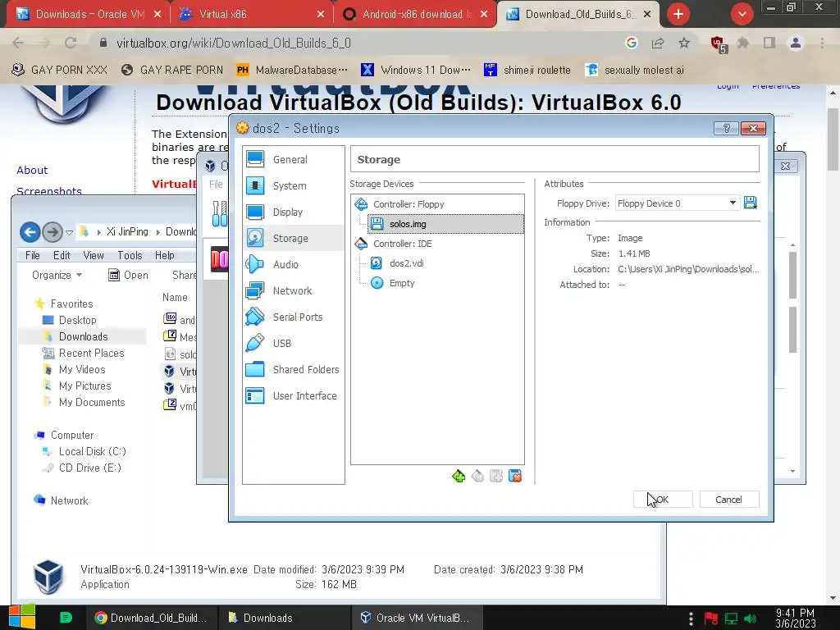
Task: Open shimeji roulette bookmark
Action: point(527,70)
